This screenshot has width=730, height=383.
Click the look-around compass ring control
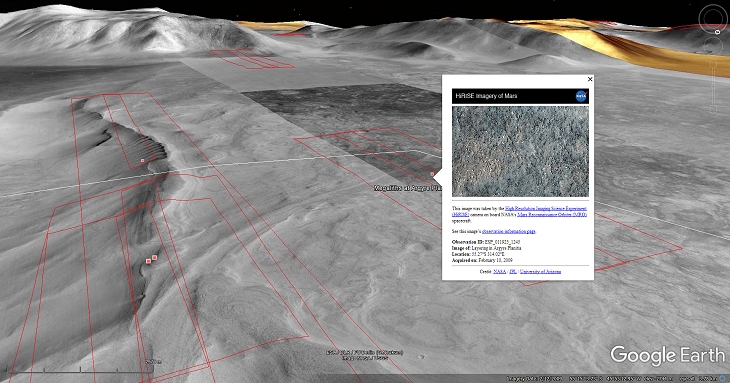pos(713,19)
